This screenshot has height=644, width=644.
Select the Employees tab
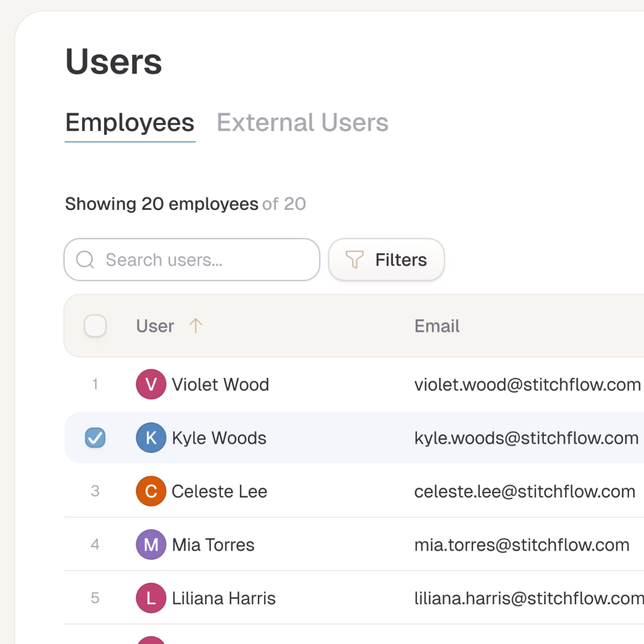(130, 122)
